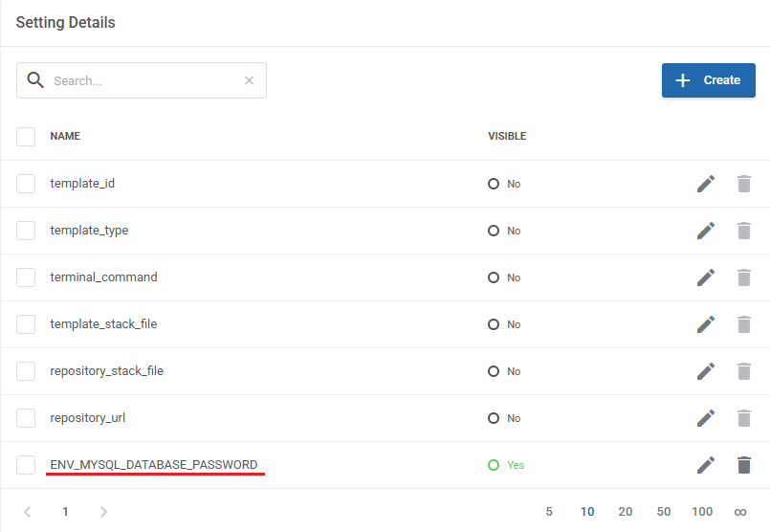Show 10 items per page
Viewport: 770px width, 532px height.
click(587, 512)
